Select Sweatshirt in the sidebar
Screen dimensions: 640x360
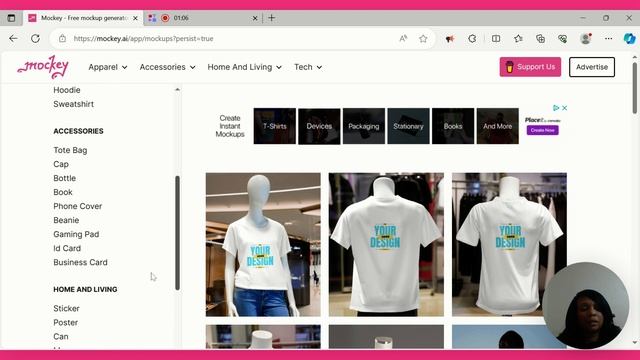tap(73, 104)
